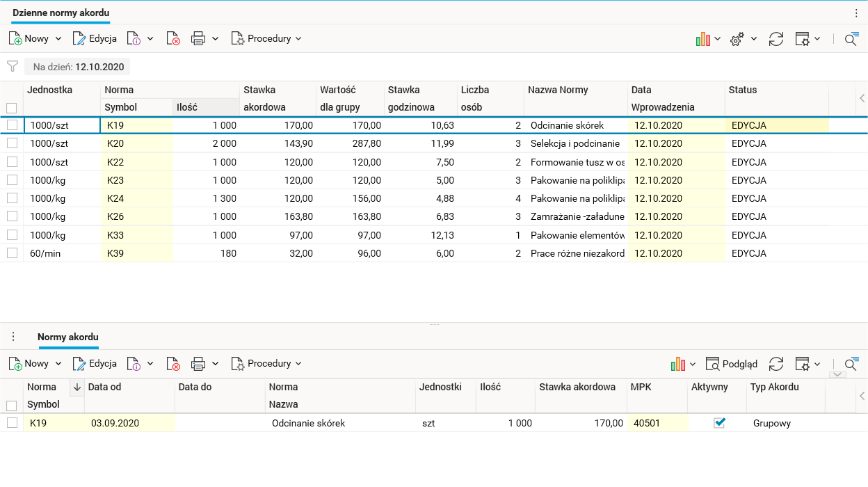Open the search icon in top toolbar
This screenshot has width=868, height=487.
click(x=851, y=39)
